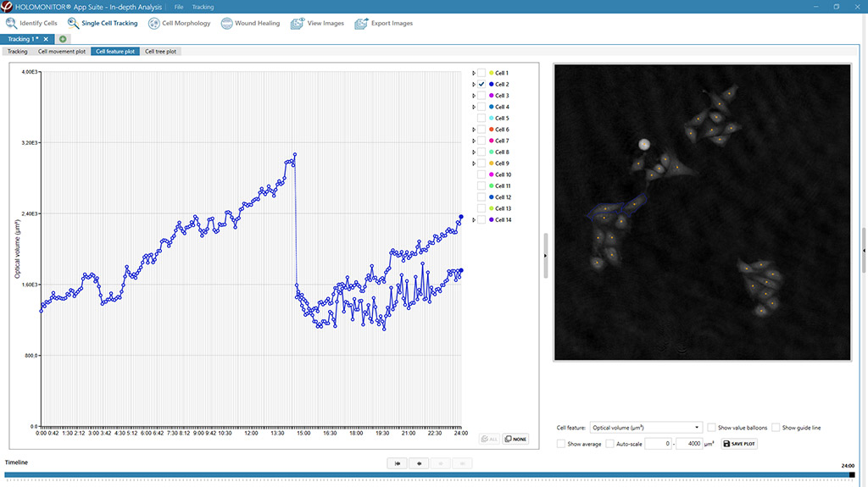Viewport: 868px width, 487px height.
Task: Select the Cell feature plot tab
Action: (x=115, y=52)
